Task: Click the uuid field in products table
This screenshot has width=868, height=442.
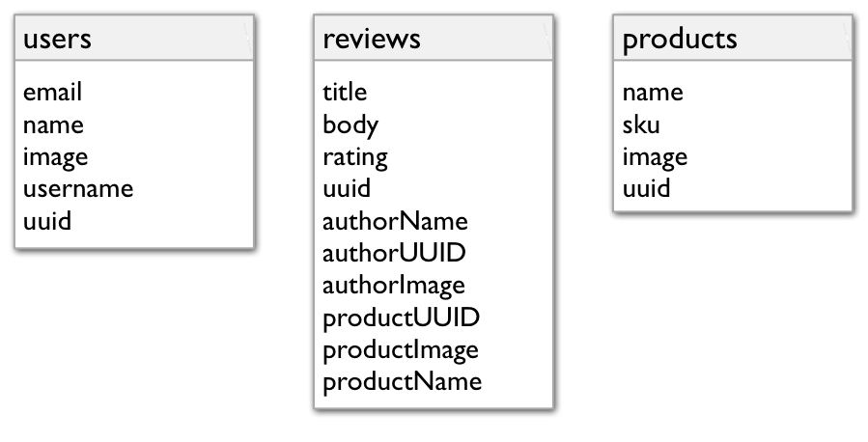Action: point(646,188)
